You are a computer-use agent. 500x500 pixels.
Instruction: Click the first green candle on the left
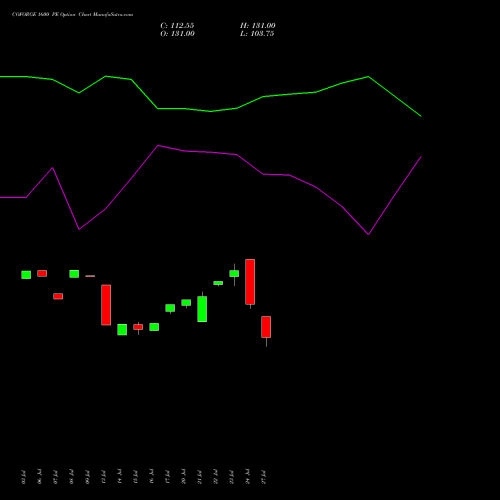point(26,275)
